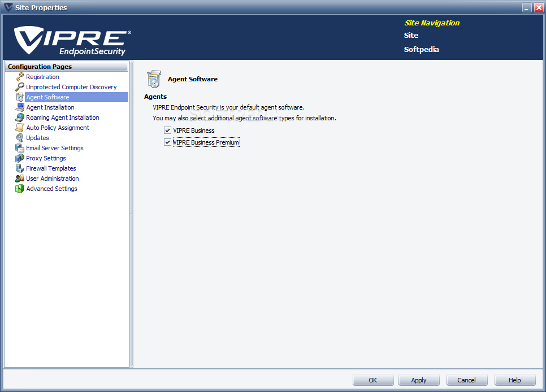Click the sidebar splitter collapse handle
Viewport: 546px width, 392px height.
131,214
